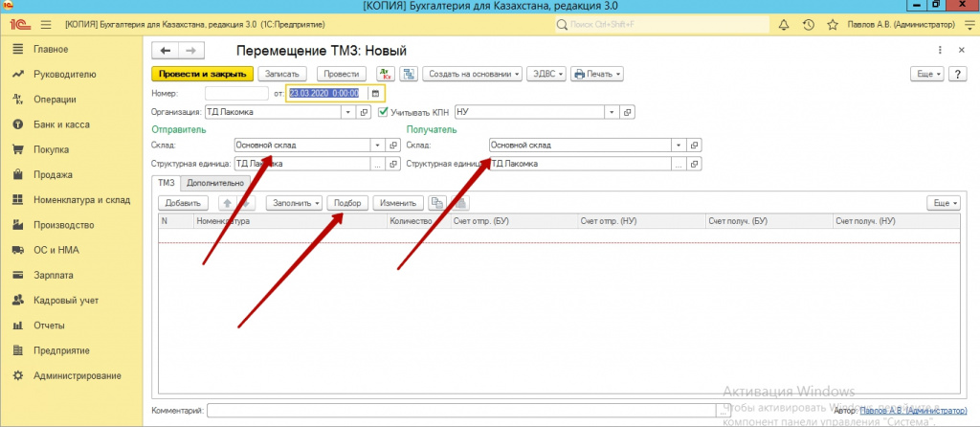The width and height of the screenshot is (980, 427).
Task: Open Производство section
Action: pos(64,225)
